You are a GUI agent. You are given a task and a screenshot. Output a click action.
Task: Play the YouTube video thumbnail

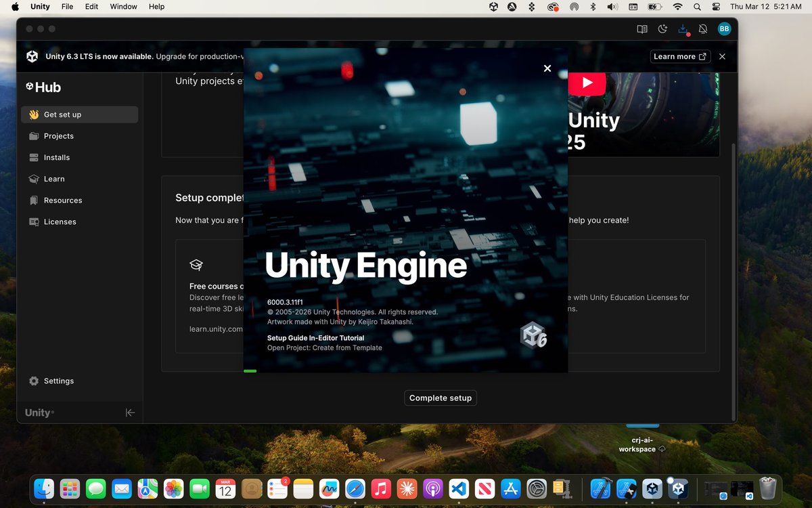587,83
